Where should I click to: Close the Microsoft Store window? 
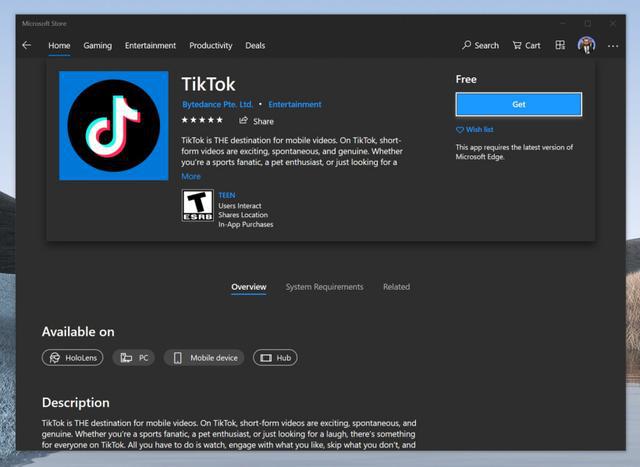(613, 23)
